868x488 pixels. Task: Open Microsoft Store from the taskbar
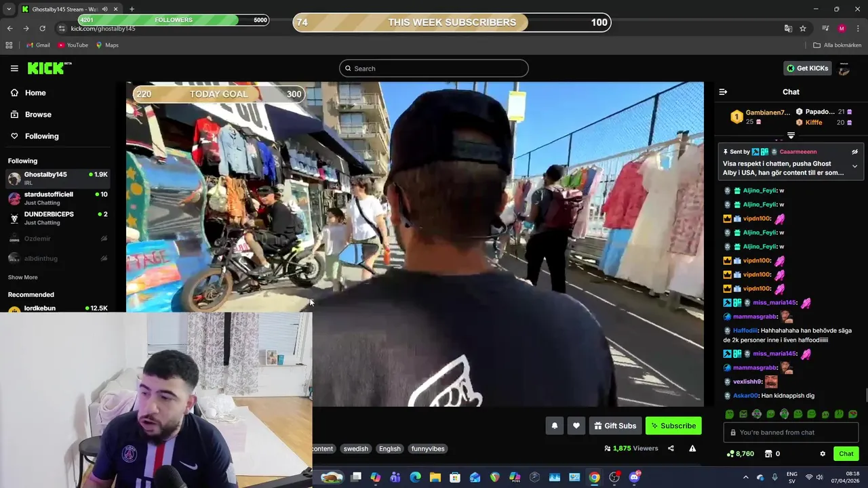[455, 477]
